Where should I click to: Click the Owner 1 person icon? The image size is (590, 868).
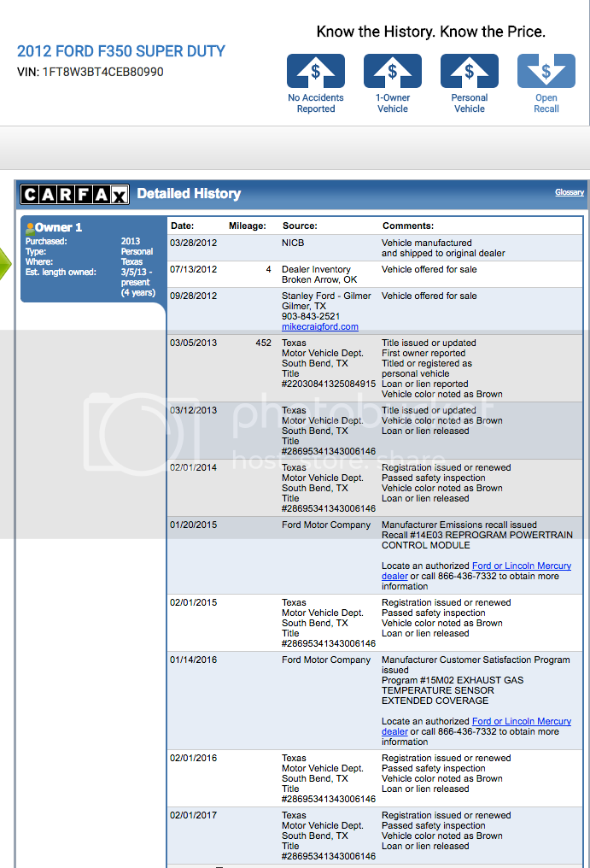[x=30, y=227]
